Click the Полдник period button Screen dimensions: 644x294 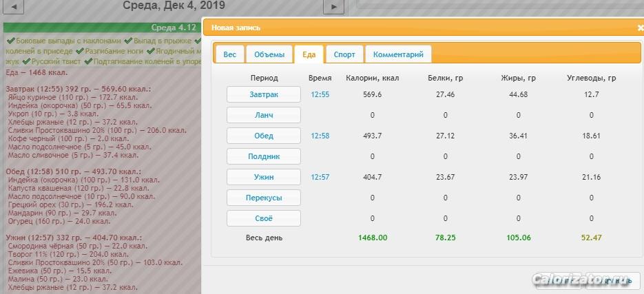264,156
